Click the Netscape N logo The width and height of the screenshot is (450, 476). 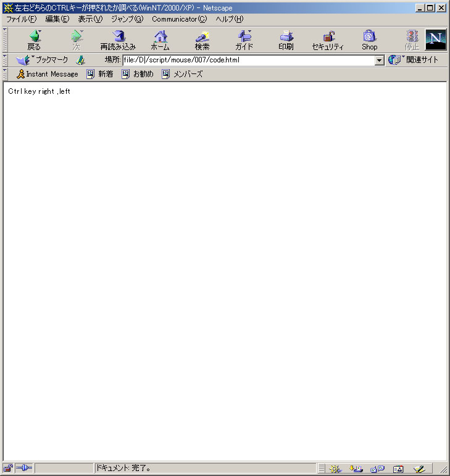436,40
